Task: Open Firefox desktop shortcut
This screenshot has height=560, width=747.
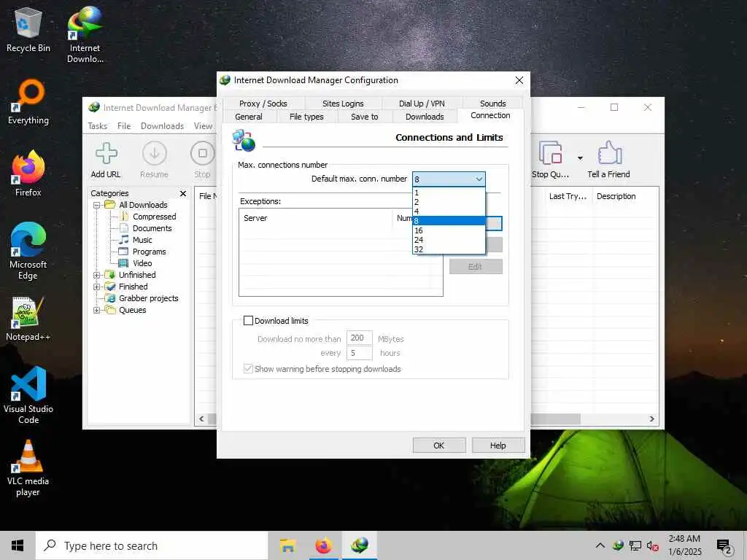Action: point(28,174)
